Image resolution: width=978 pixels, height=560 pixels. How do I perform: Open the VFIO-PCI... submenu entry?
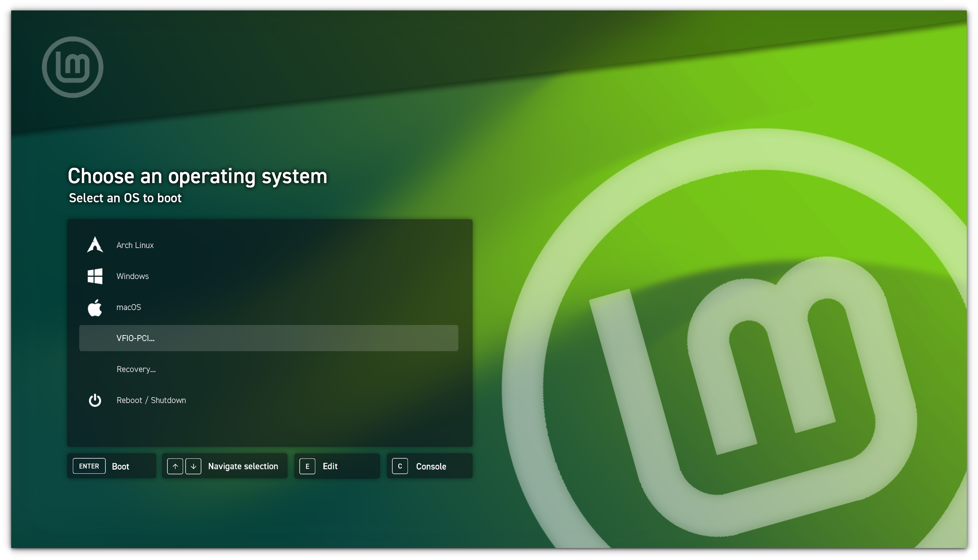tap(269, 338)
